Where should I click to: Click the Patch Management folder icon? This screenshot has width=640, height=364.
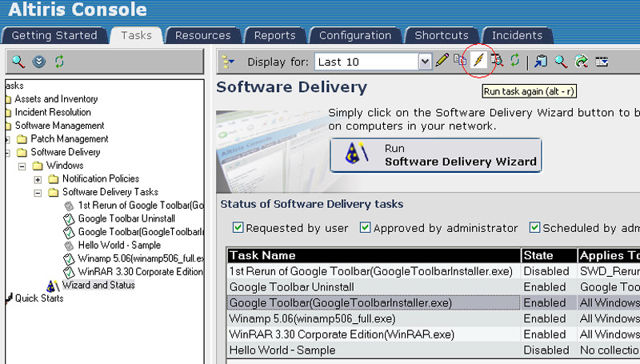(22, 139)
